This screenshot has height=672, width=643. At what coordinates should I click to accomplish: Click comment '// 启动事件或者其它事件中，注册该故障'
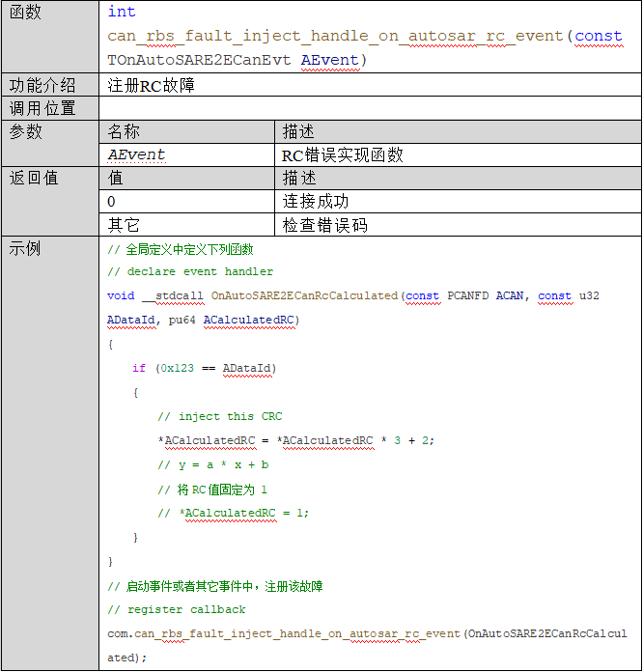tap(215, 586)
